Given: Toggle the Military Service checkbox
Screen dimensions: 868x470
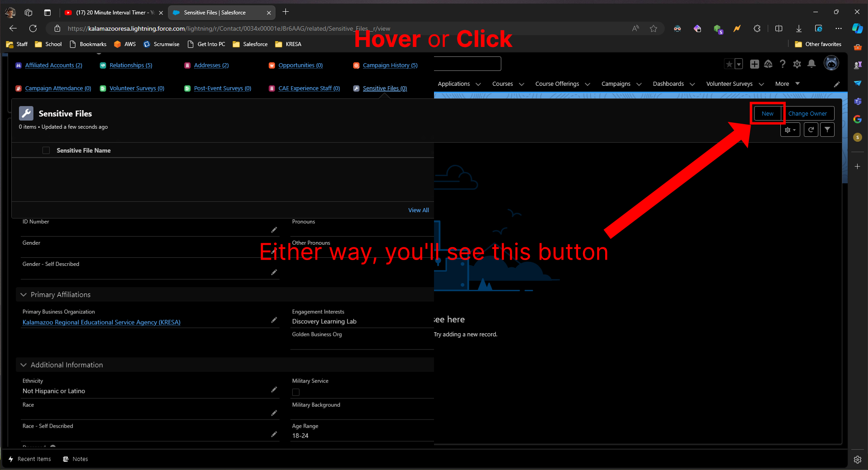Looking at the screenshot, I should coord(296,392).
